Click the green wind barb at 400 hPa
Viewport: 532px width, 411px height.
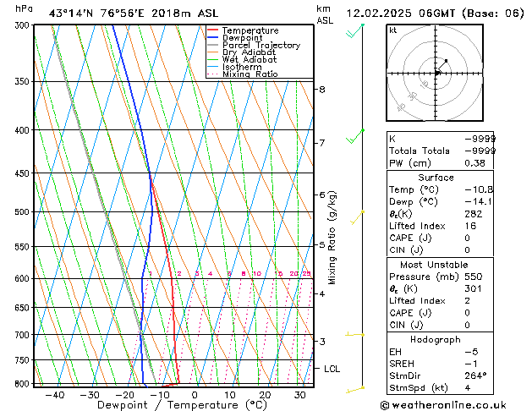pyautogui.click(x=356, y=135)
